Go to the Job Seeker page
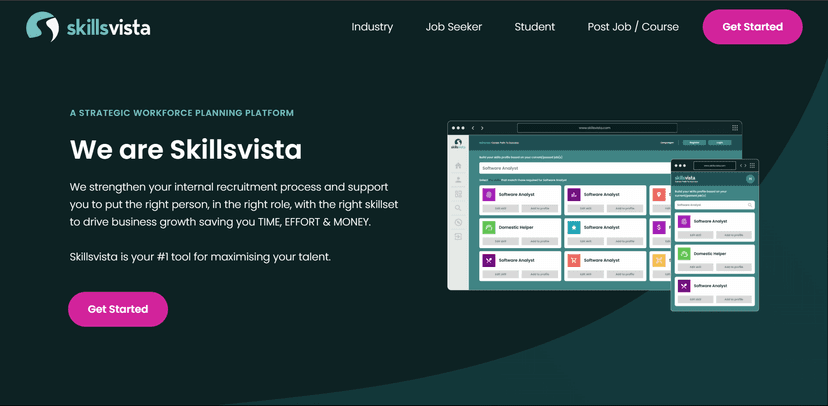 453,27
